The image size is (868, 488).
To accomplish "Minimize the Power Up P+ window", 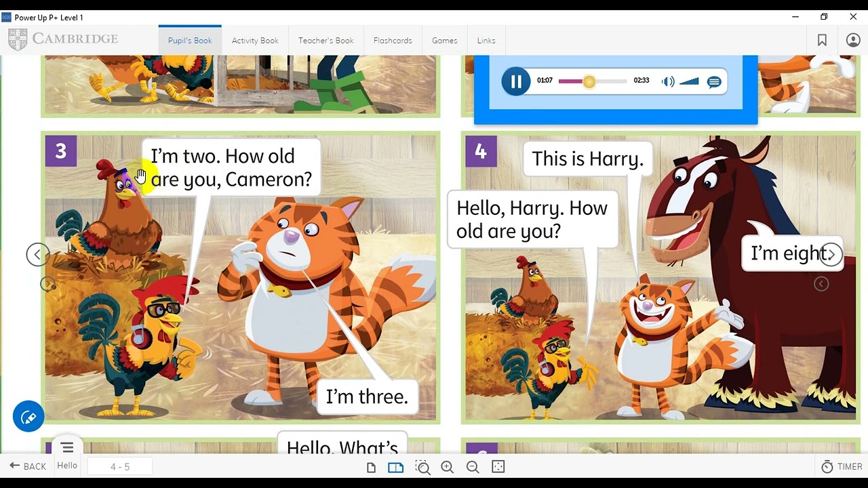I will pyautogui.click(x=795, y=17).
